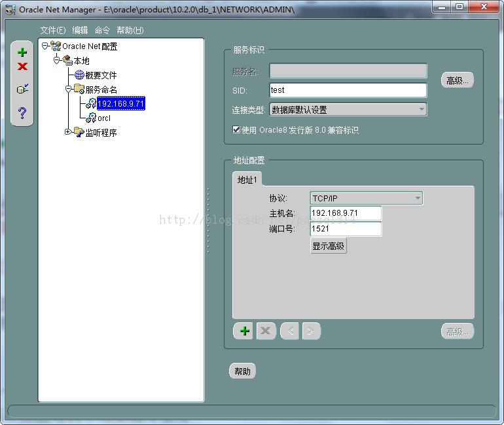Click the gray X remove address button
504x425 pixels.
click(x=266, y=331)
